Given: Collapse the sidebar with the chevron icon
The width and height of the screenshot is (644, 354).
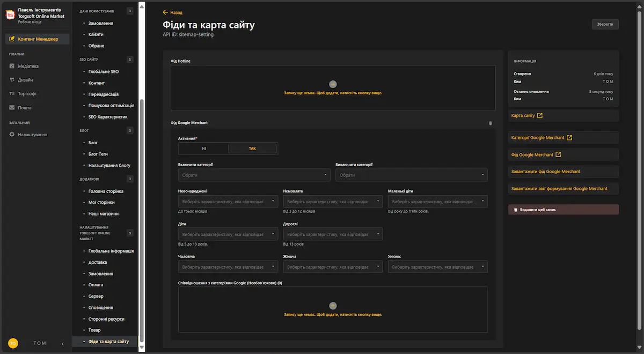Looking at the screenshot, I should coord(62,343).
